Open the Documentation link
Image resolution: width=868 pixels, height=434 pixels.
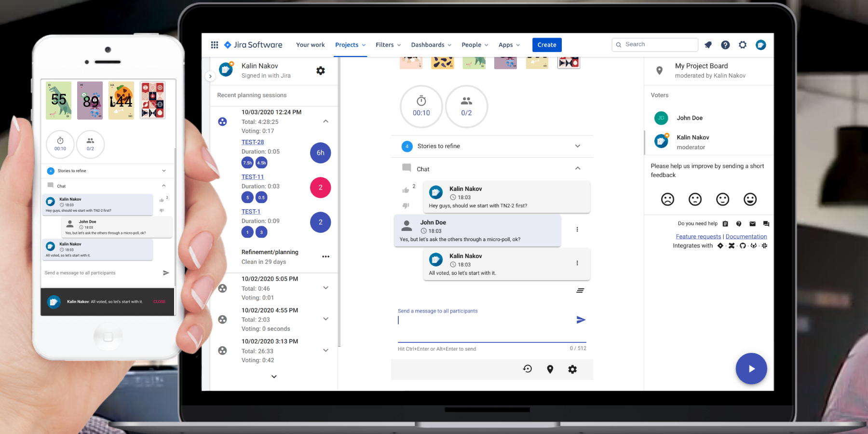click(x=746, y=237)
